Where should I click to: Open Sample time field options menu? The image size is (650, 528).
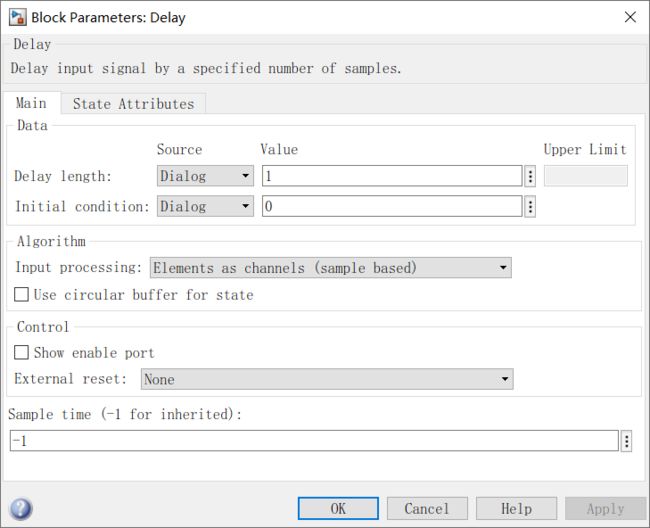point(627,441)
